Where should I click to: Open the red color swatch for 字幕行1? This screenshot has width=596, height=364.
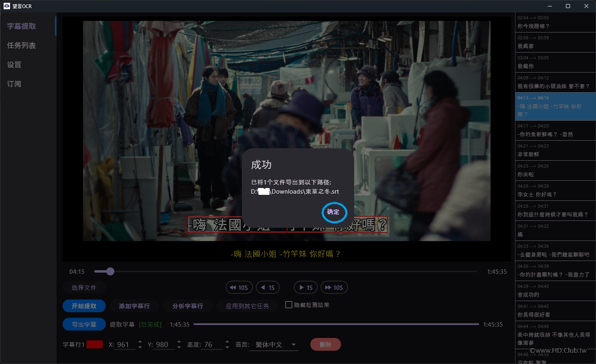click(95, 344)
